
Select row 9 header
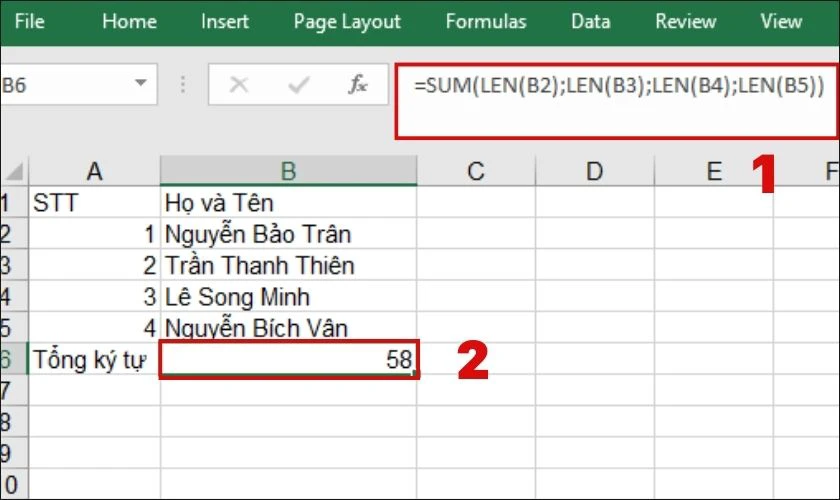13,453
